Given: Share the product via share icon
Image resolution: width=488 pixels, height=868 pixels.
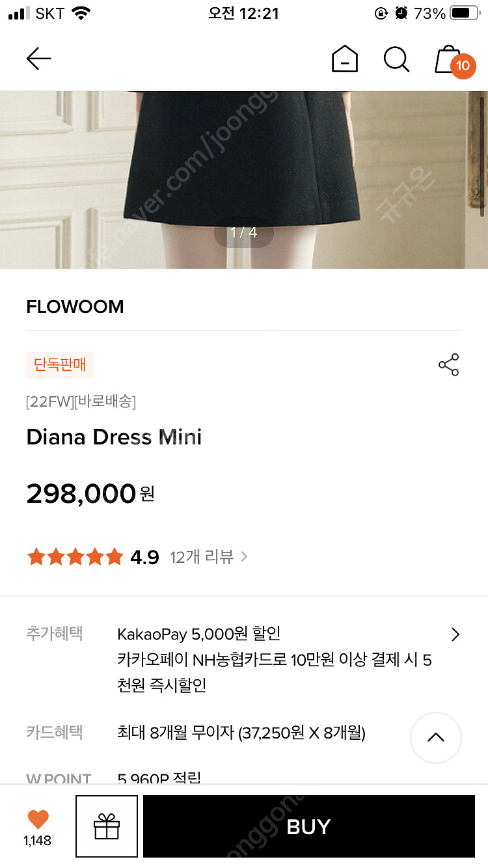Looking at the screenshot, I should 449,365.
